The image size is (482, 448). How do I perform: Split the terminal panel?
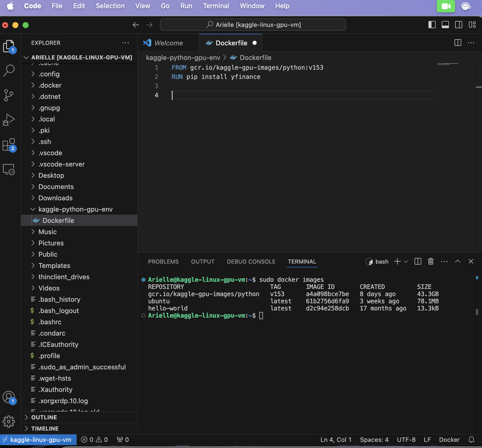coord(418,262)
